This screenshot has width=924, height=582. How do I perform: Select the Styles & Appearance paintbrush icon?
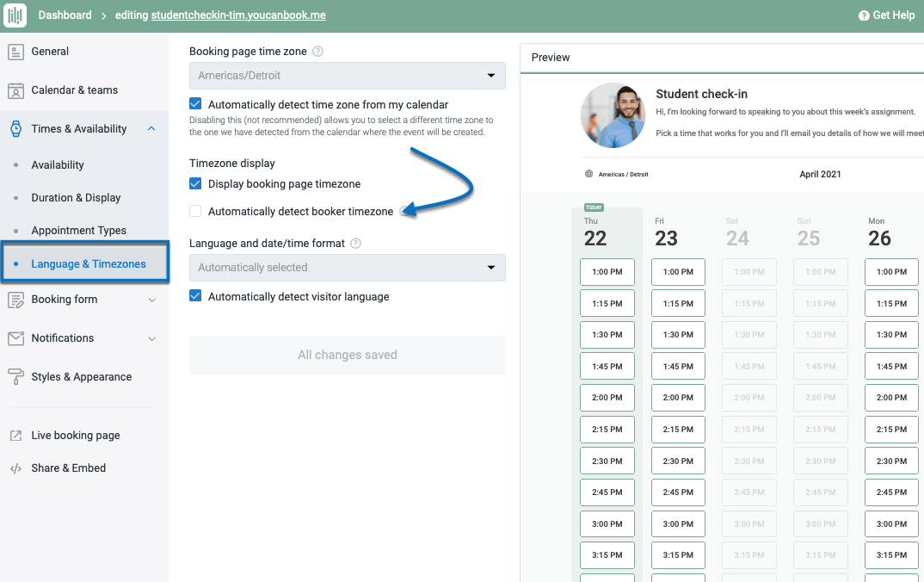pos(15,376)
